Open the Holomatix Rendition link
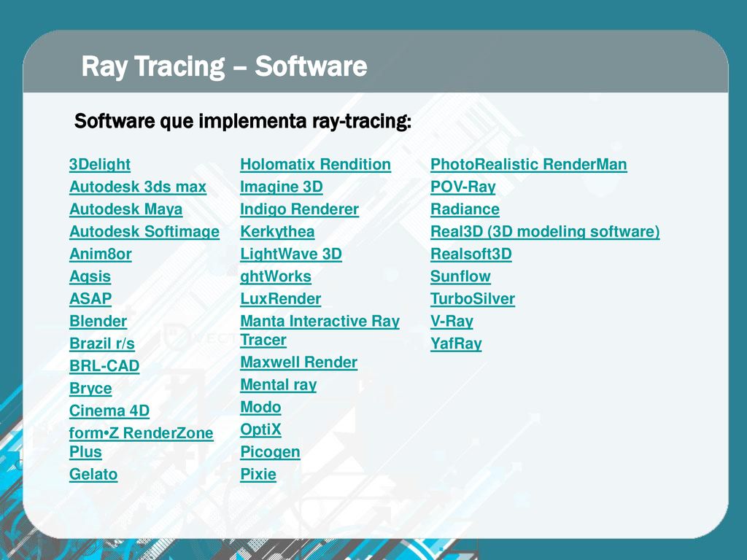This screenshot has height=560, width=747. (315, 165)
